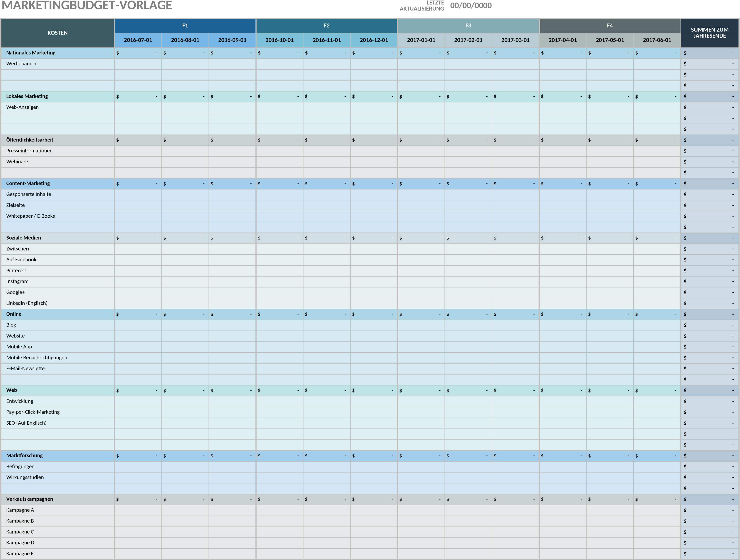This screenshot has width=740, height=560.
Task: Select the Pinterest cell
Action: pos(57,271)
